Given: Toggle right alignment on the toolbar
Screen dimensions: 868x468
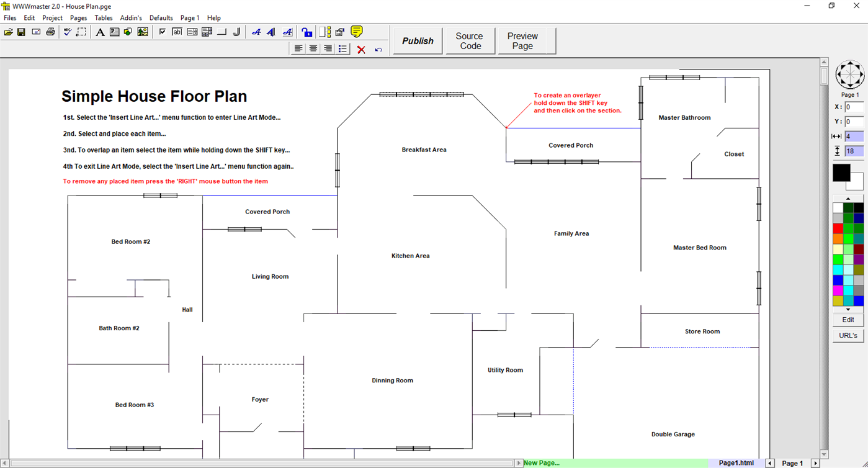Looking at the screenshot, I should point(327,48).
